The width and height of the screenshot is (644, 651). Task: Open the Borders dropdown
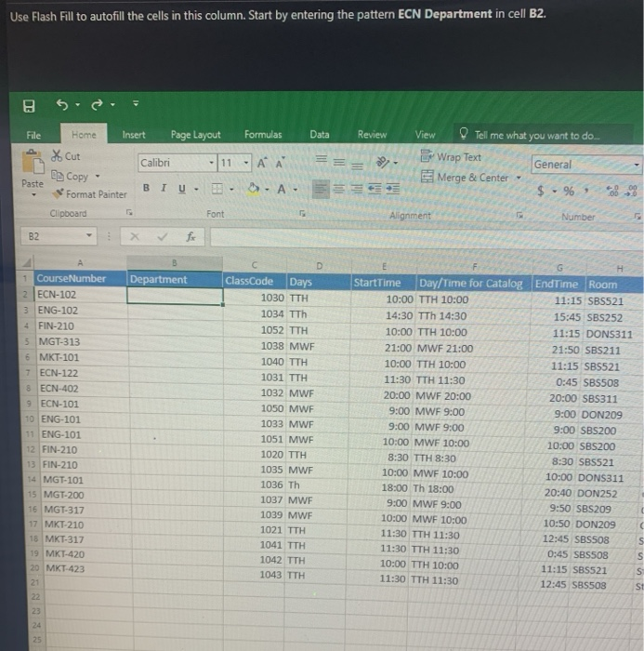click(231, 190)
